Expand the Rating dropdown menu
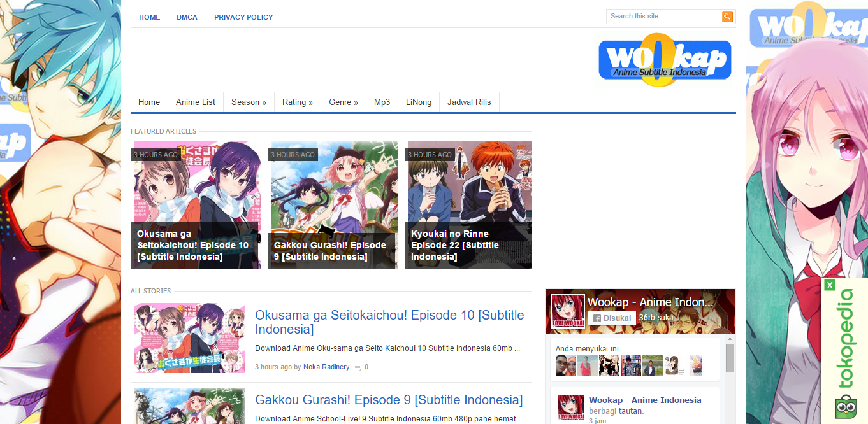 click(x=298, y=102)
